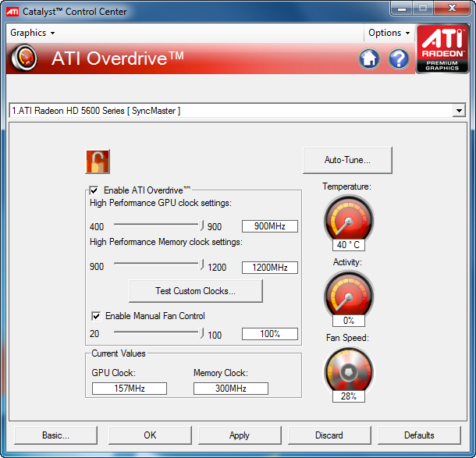Image resolution: width=476 pixels, height=458 pixels.
Task: Click the Discard button
Action: pyautogui.click(x=329, y=435)
